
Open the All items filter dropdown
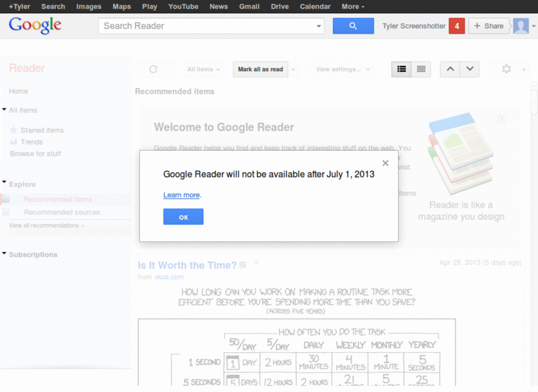coord(203,69)
